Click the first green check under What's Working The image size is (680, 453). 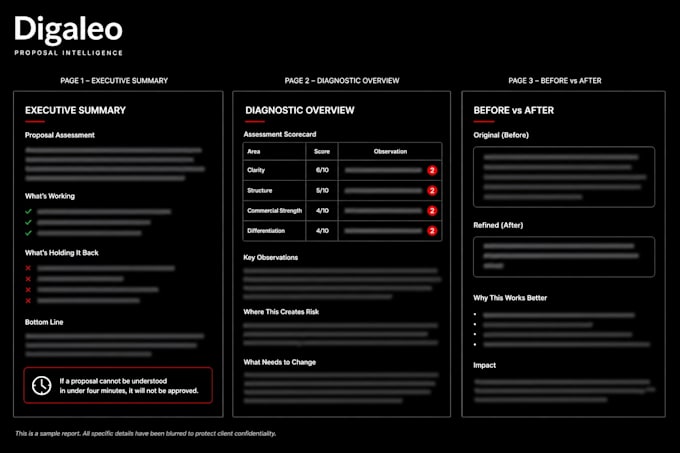tap(28, 212)
